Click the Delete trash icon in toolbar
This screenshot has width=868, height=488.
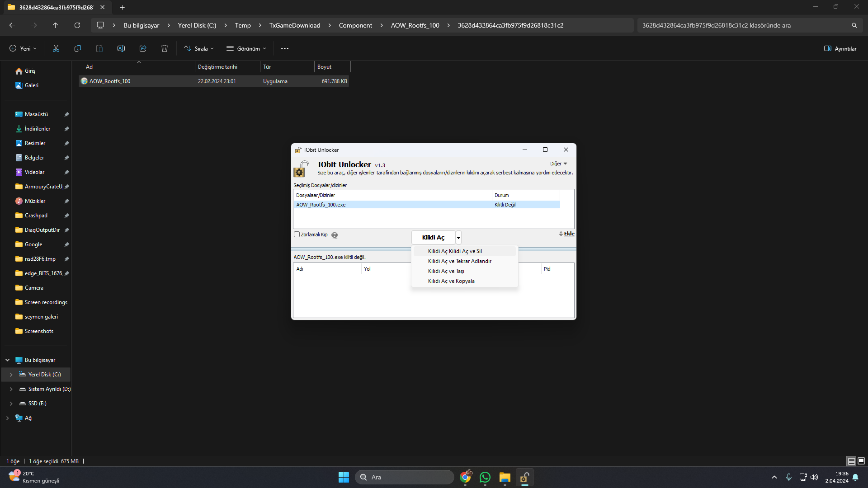point(165,48)
